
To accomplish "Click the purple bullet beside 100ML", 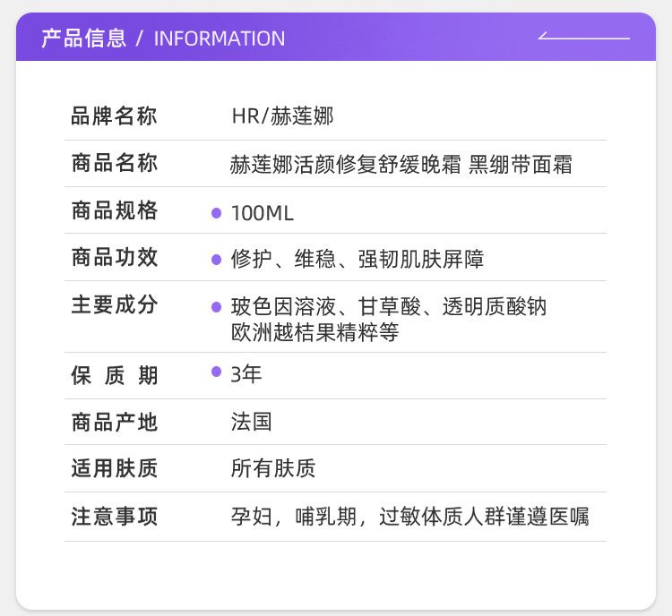I will coord(216,213).
